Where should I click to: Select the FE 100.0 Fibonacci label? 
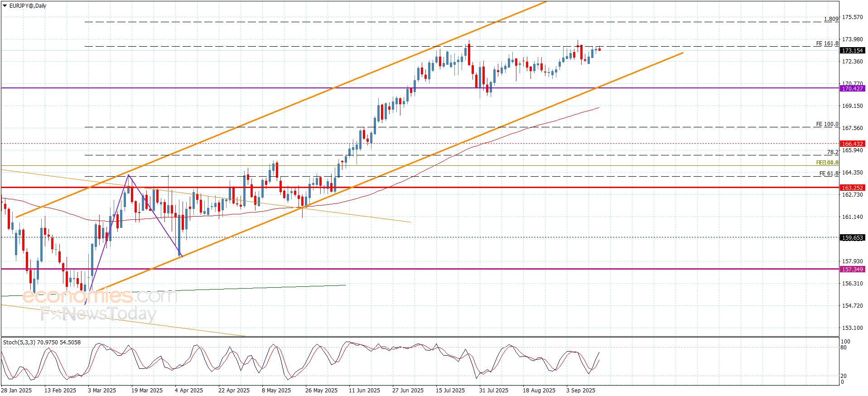tap(827, 124)
